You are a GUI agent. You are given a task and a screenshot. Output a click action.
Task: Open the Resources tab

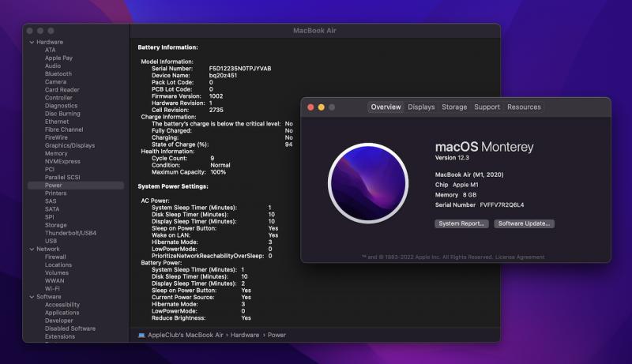524,107
